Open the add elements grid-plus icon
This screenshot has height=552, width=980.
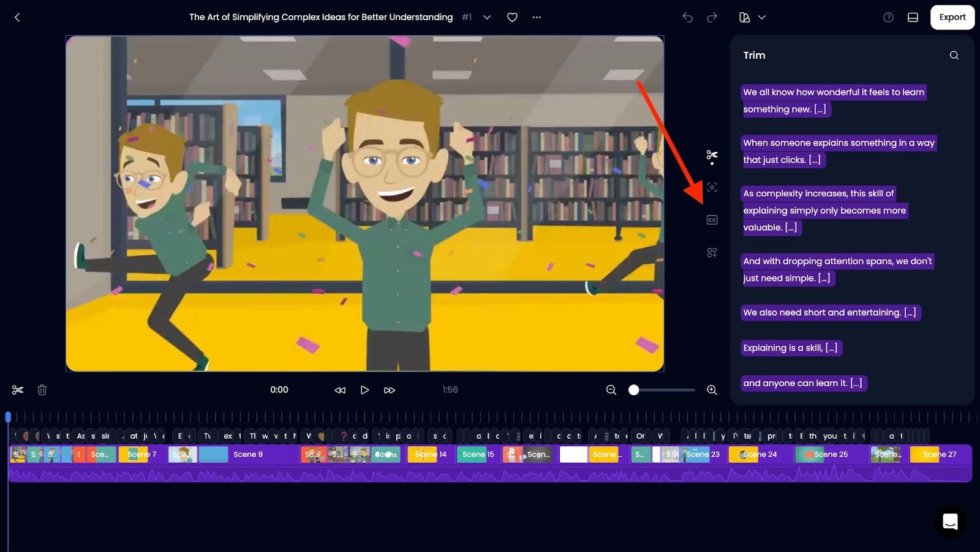[712, 252]
